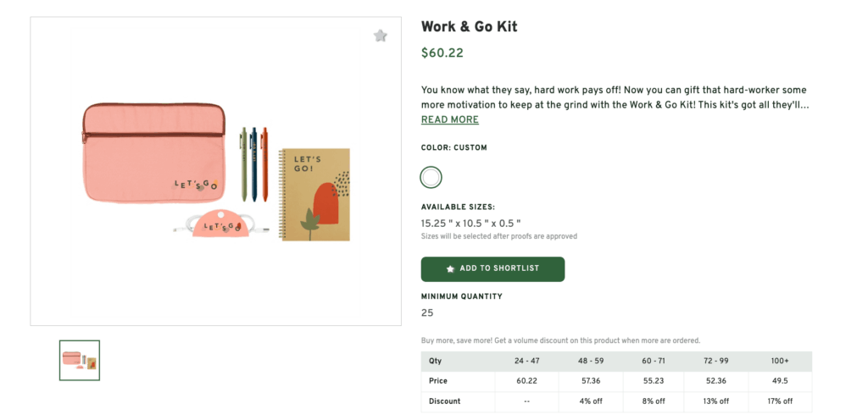Click the 49.5 price cell in the table

(x=781, y=381)
